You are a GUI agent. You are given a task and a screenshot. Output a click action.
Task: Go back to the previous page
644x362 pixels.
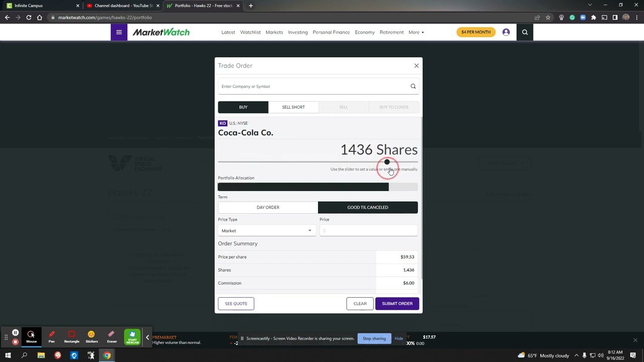tap(7, 18)
